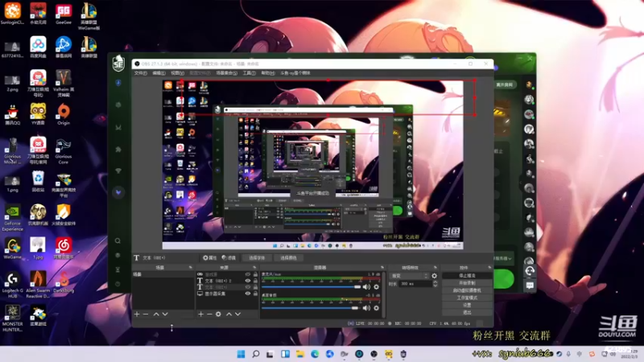Toggle visibility of 显示器采集 source

(x=248, y=294)
